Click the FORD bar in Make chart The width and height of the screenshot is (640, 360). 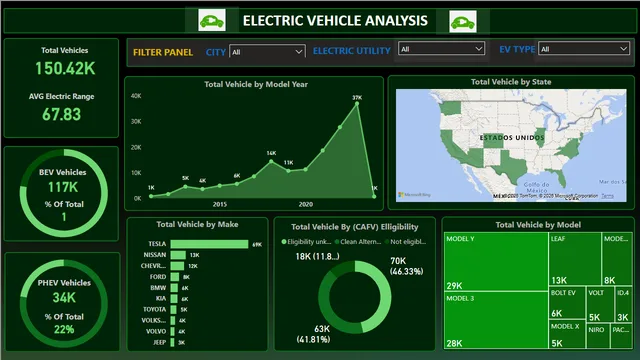pyautogui.click(x=175, y=277)
